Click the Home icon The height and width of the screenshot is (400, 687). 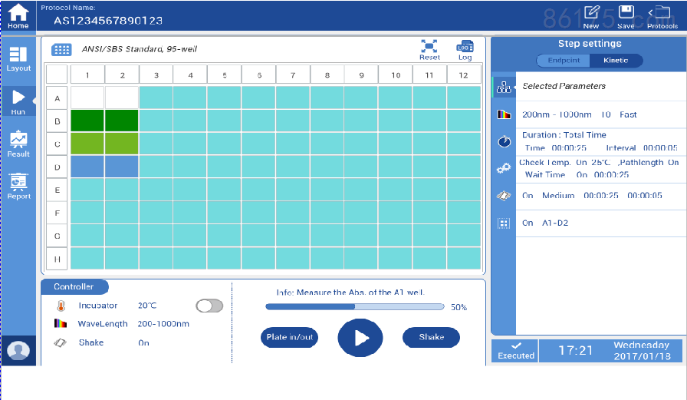pos(18,17)
